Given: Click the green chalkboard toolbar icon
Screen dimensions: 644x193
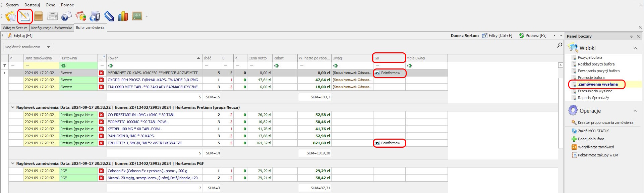Looking at the screenshot, I should click(x=137, y=16).
